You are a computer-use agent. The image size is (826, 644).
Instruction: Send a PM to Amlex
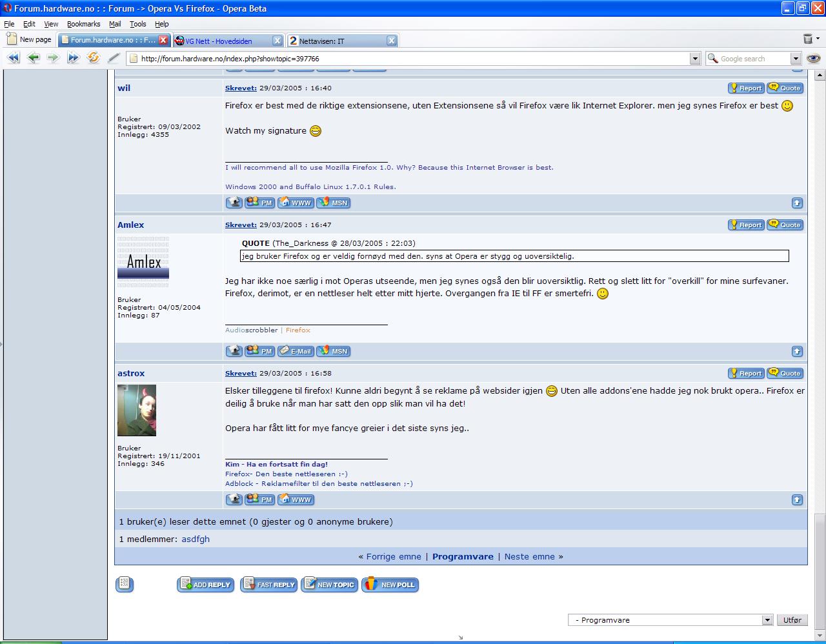[x=260, y=351]
